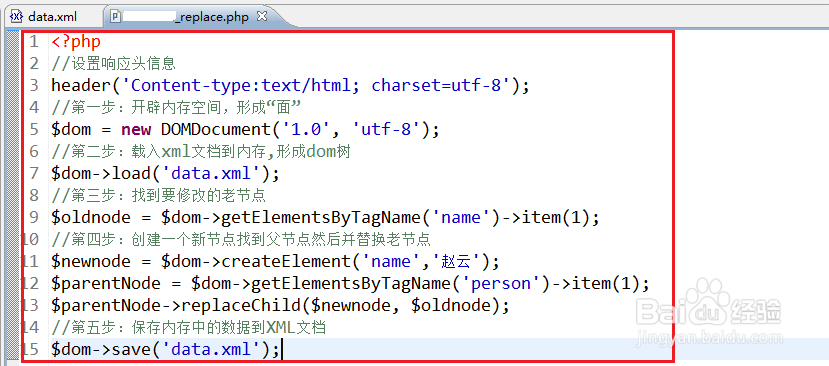Click line number 9 in the gutter

34,217
